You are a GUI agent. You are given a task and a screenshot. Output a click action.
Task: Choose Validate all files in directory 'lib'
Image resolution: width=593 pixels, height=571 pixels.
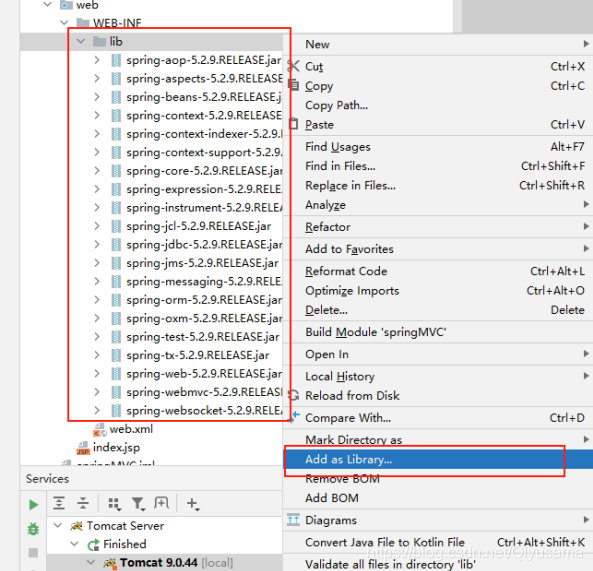tap(438, 564)
